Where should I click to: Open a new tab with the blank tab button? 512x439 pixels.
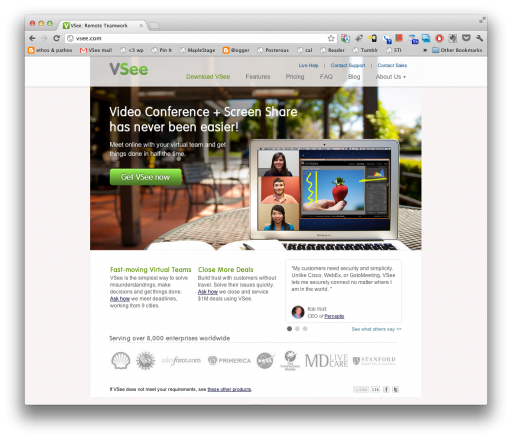coord(154,26)
